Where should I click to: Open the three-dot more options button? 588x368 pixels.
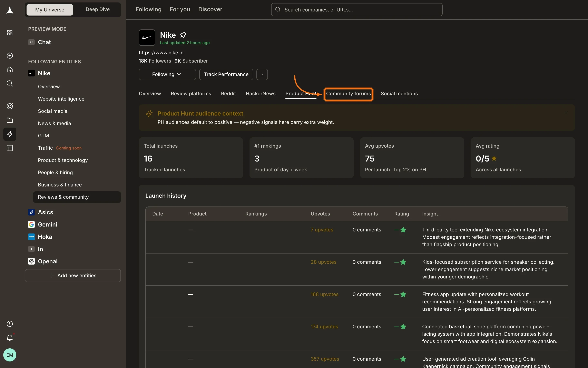[x=262, y=74]
